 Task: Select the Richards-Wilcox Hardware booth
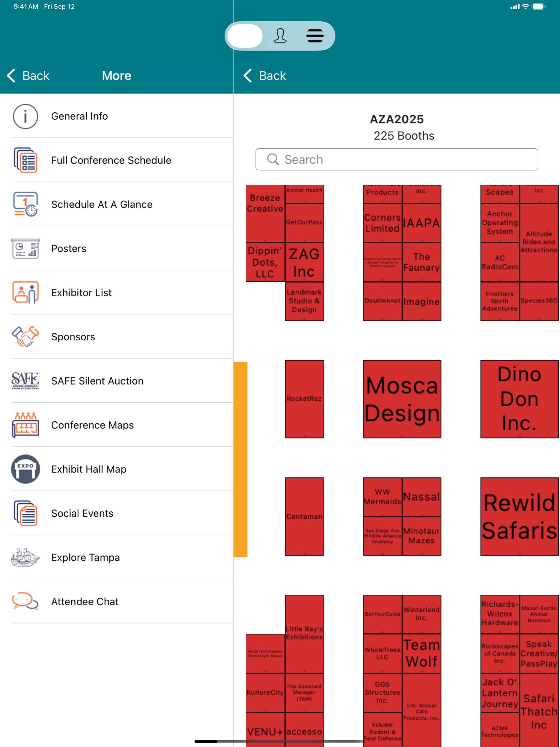point(500,614)
